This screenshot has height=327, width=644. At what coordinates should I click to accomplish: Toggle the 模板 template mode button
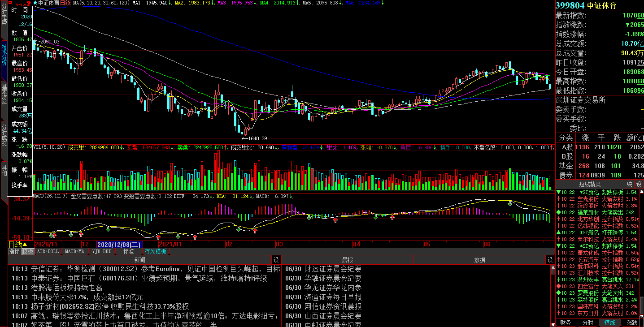pyautogui.click(x=28, y=251)
